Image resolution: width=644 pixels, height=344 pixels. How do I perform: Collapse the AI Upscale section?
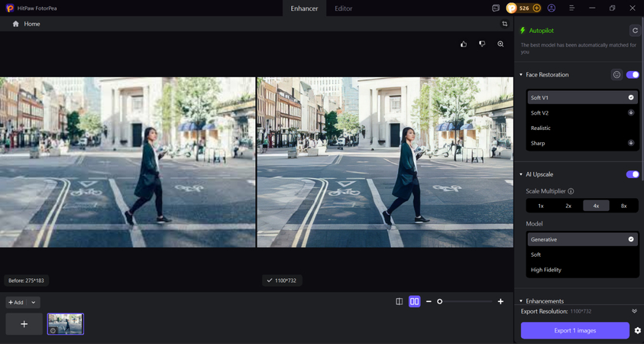(x=521, y=174)
